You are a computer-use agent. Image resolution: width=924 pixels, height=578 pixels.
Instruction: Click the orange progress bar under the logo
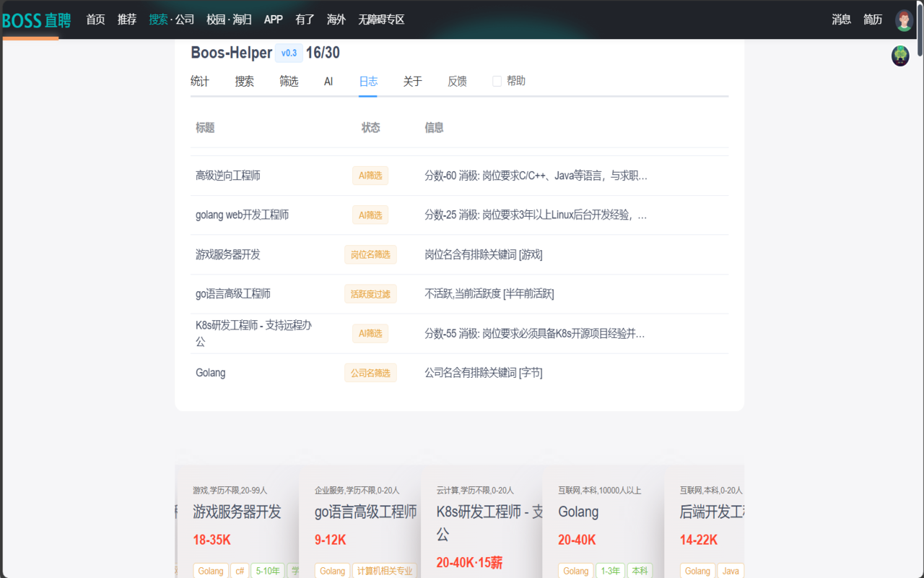(x=30, y=37)
